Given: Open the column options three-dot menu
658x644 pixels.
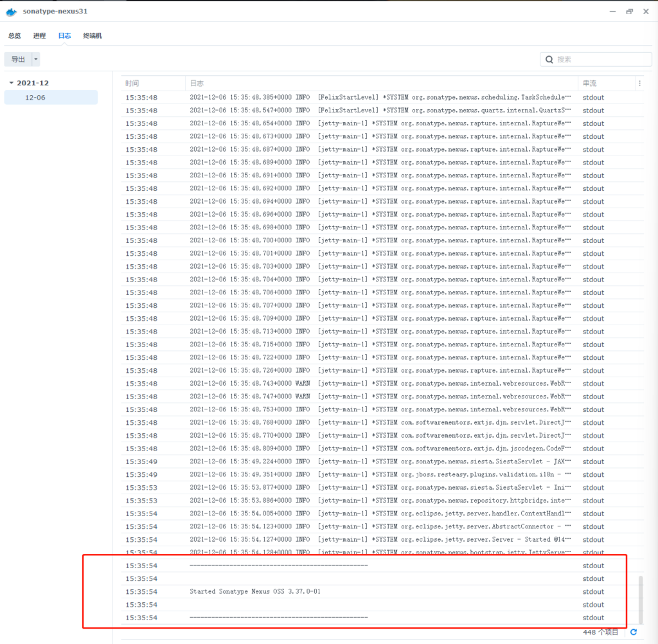Looking at the screenshot, I should (639, 84).
